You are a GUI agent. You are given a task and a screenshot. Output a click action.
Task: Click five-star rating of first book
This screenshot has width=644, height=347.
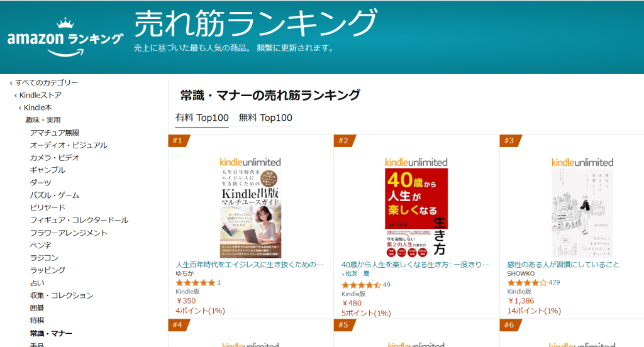pyautogui.click(x=195, y=283)
